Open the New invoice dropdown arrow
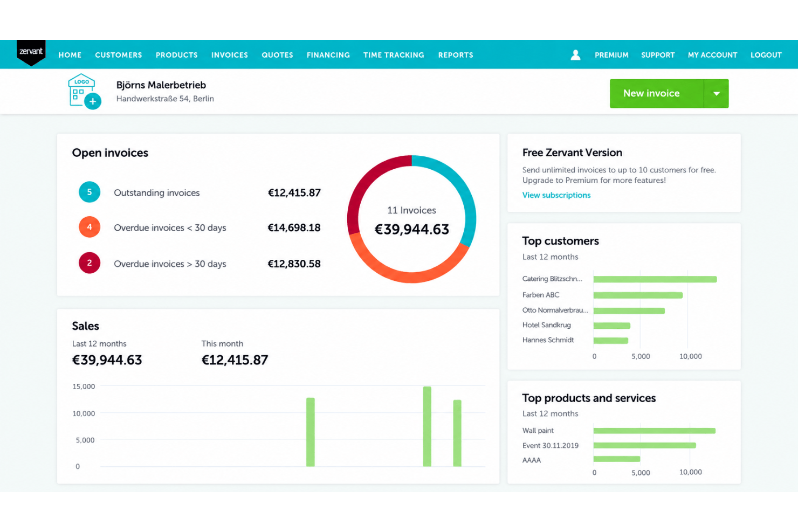 point(717,93)
